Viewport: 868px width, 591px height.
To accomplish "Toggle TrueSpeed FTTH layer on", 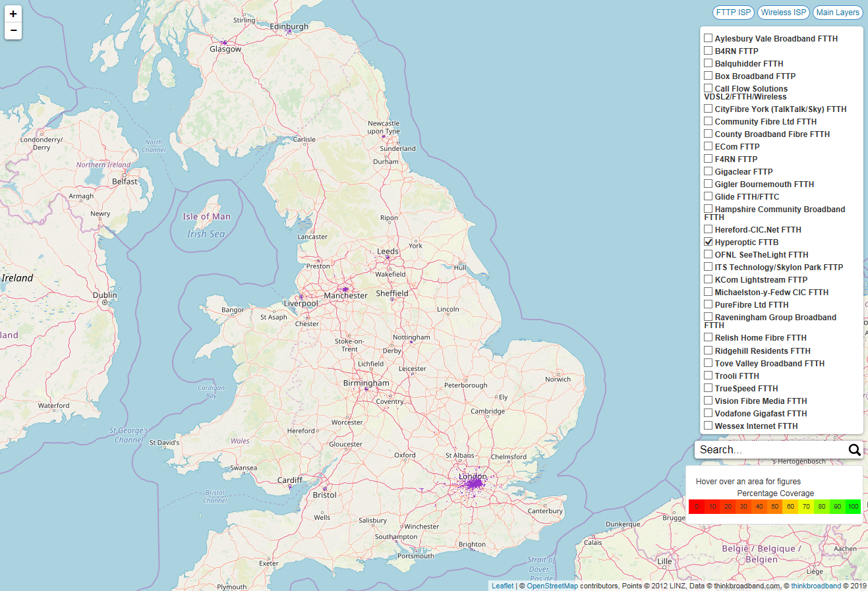I will pos(709,388).
